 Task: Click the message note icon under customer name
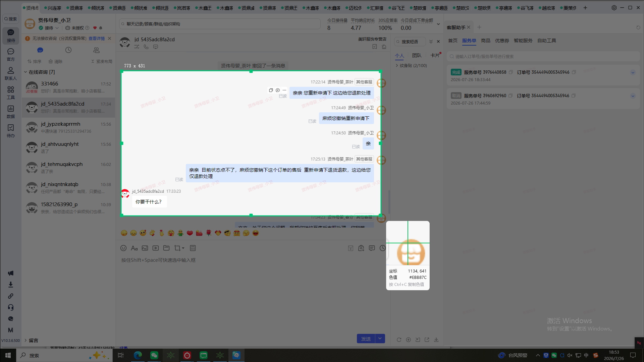(156, 47)
